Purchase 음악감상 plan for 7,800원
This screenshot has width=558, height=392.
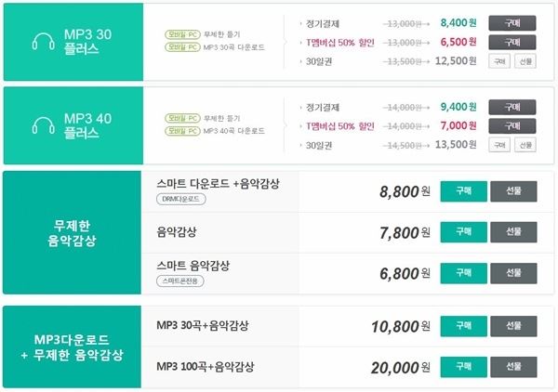463,231
